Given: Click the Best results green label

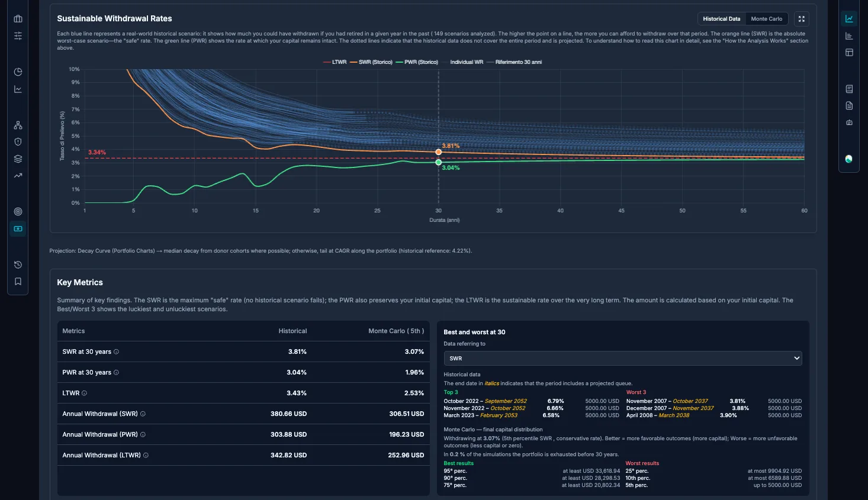Looking at the screenshot, I should click(x=459, y=463).
